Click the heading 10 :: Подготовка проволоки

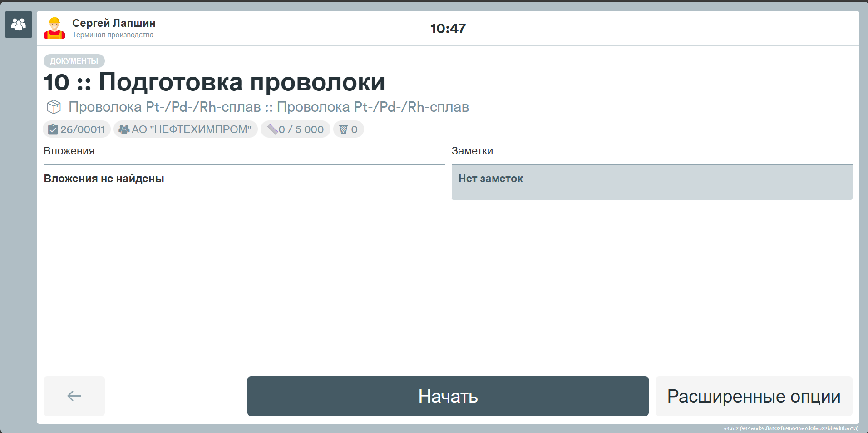(214, 82)
